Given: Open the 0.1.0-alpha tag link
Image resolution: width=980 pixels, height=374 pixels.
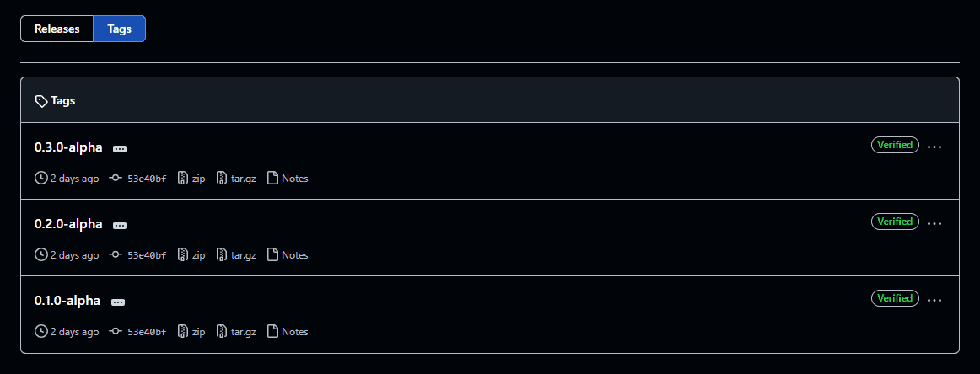Looking at the screenshot, I should [67, 301].
